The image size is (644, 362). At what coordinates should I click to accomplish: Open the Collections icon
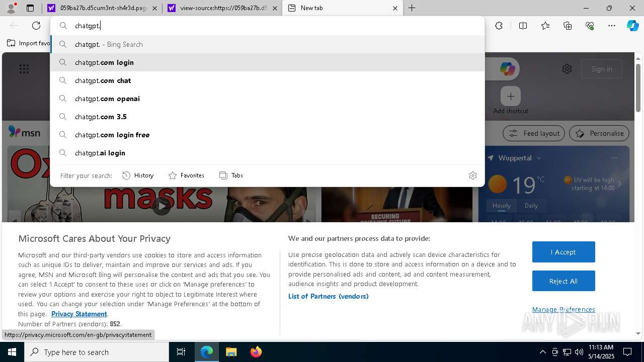(x=568, y=26)
